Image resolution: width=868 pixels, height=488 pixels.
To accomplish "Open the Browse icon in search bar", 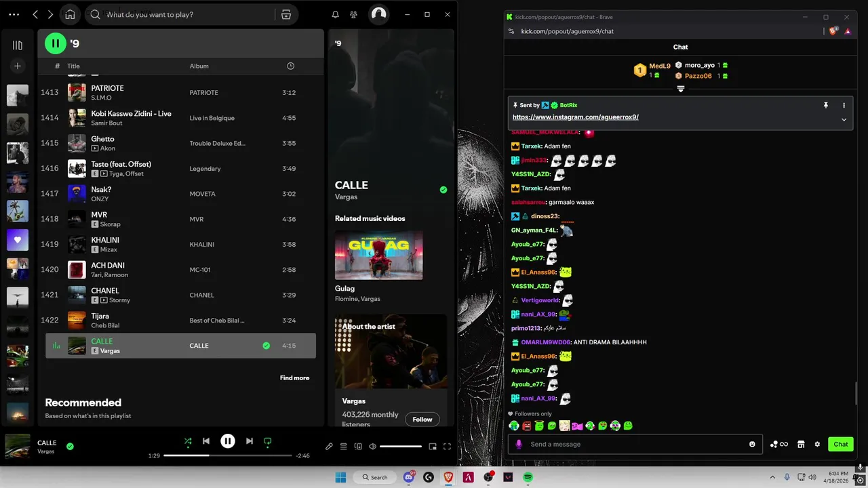I will tap(286, 14).
